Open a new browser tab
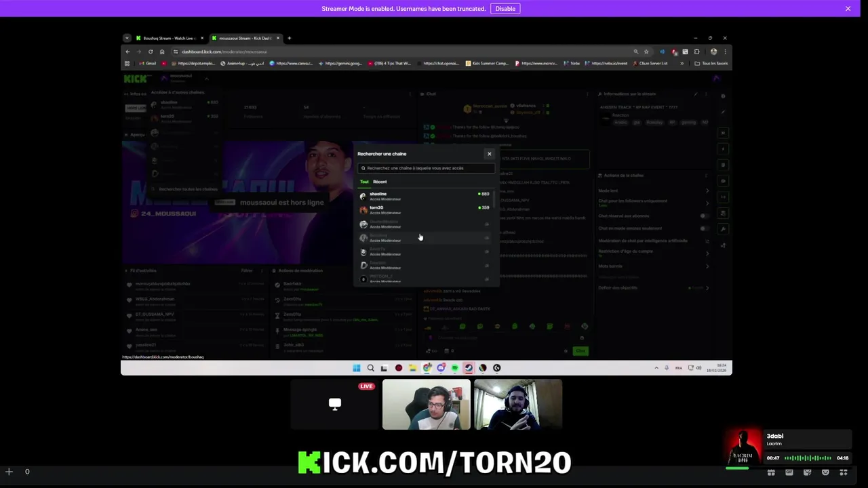Screen dimensions: 868x488 (x=289, y=38)
